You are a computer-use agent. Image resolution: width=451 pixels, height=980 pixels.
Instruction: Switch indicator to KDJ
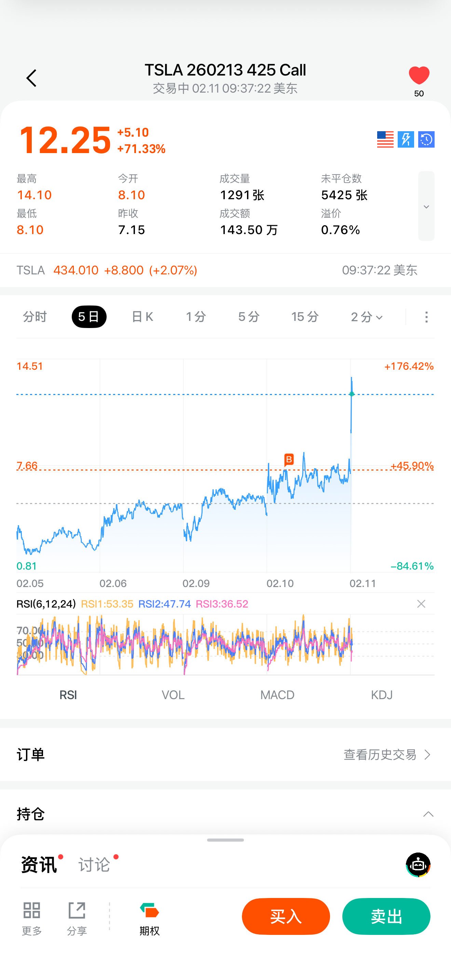point(381,695)
